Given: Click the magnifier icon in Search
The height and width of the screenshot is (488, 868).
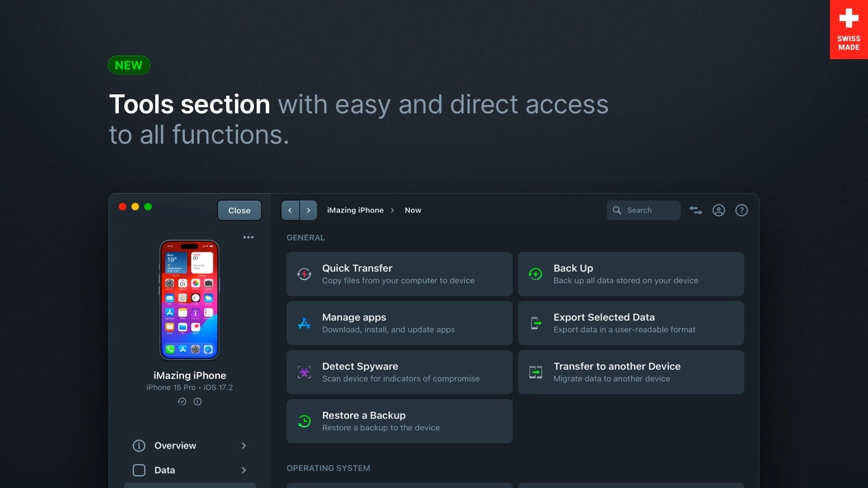Looking at the screenshot, I should (x=617, y=210).
